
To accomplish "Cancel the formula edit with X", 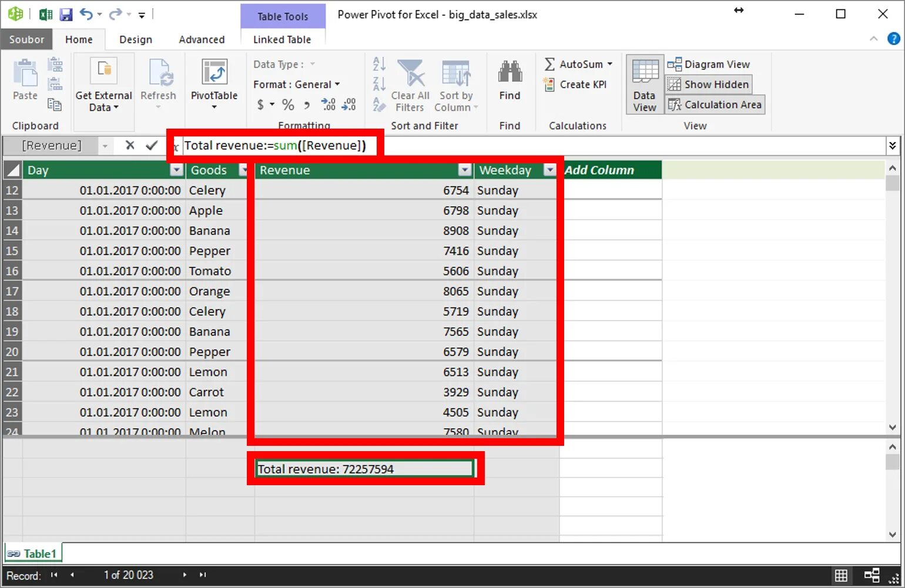I will coord(130,145).
